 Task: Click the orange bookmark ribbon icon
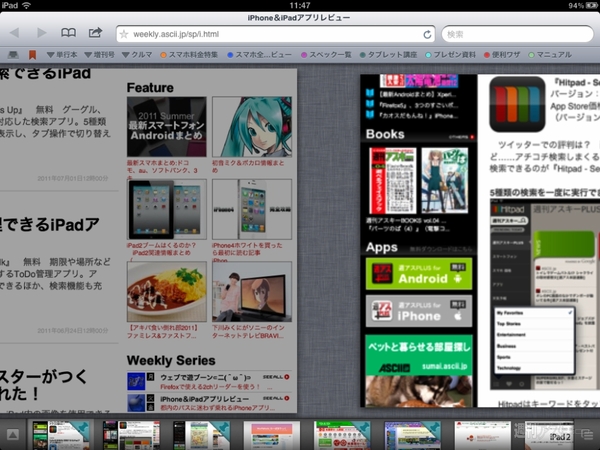(33, 55)
